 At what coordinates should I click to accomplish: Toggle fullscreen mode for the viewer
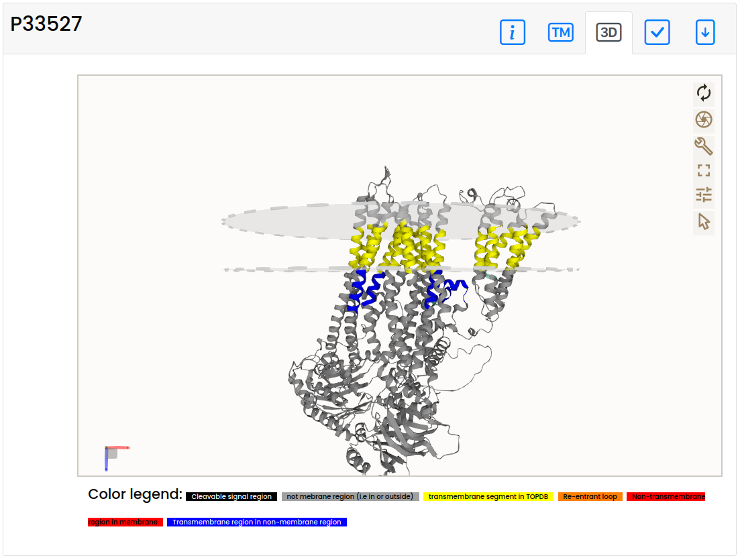703,170
